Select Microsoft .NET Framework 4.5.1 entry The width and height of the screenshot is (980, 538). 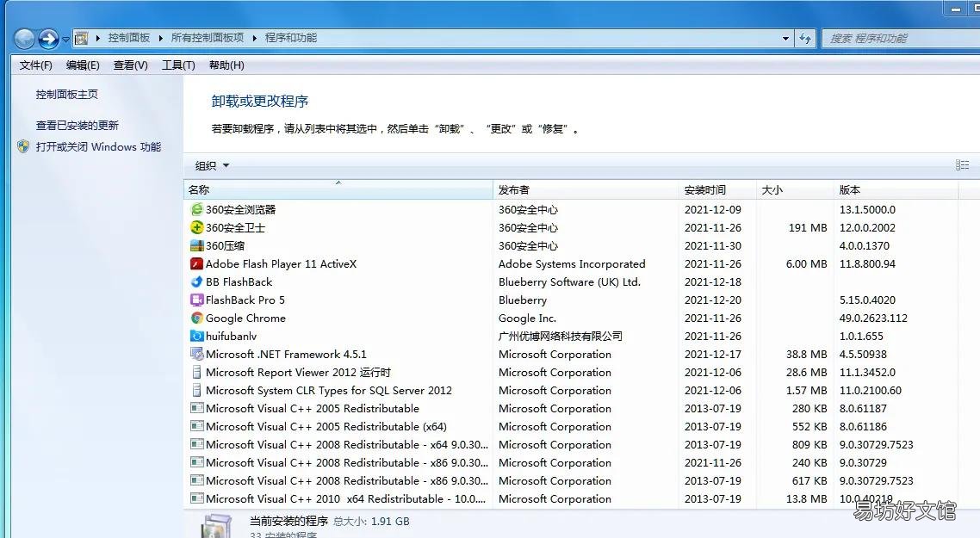click(x=286, y=355)
